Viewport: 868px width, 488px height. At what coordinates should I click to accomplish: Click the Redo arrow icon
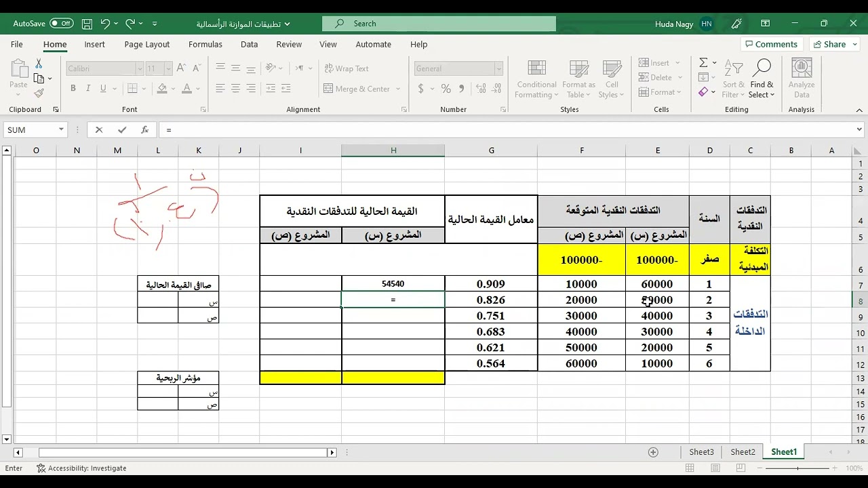click(x=130, y=24)
